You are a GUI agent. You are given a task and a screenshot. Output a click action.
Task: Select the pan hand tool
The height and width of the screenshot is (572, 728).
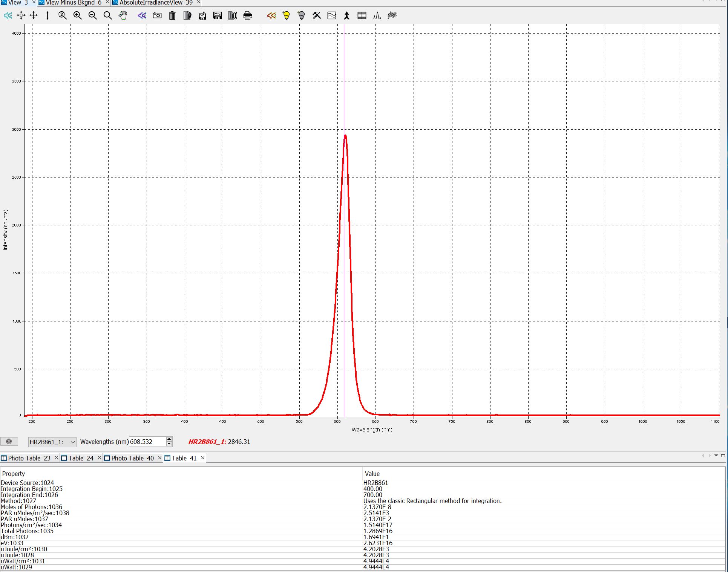(x=123, y=15)
